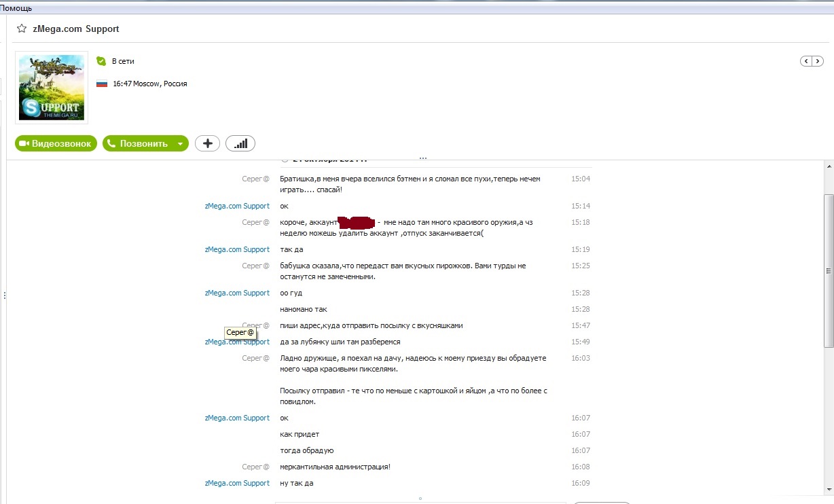Click the 15:04 timestamp
This screenshot has width=834, height=504.
(581, 179)
